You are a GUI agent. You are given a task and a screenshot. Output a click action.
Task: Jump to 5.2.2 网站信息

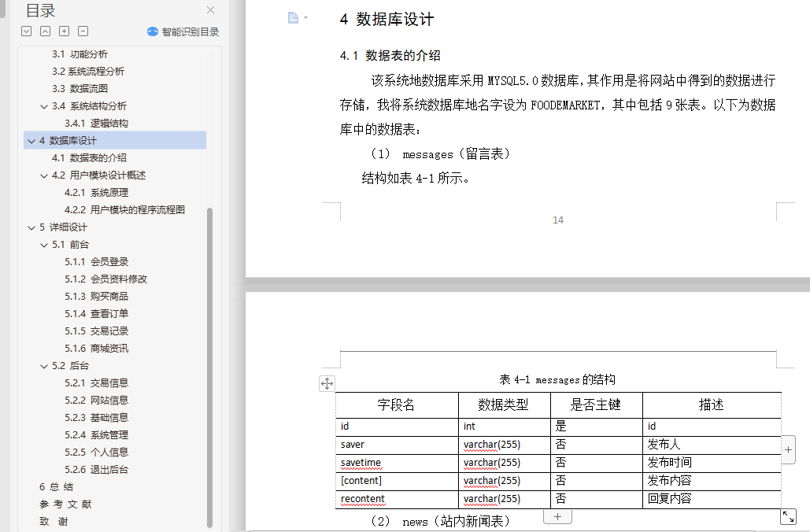96,401
